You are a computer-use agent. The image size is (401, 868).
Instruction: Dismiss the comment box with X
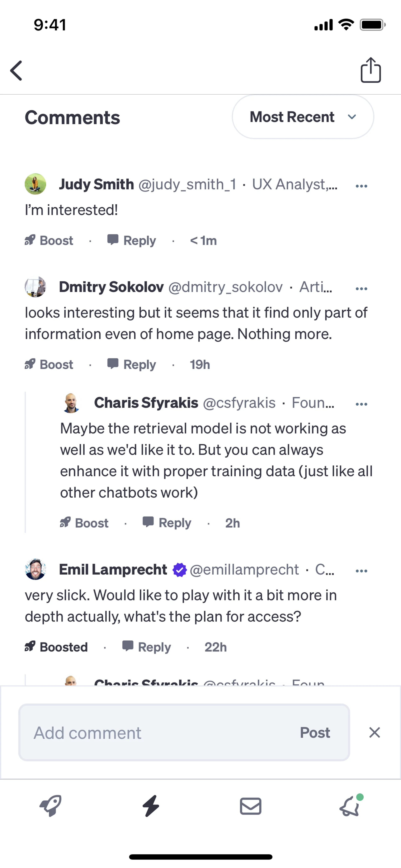click(x=374, y=732)
